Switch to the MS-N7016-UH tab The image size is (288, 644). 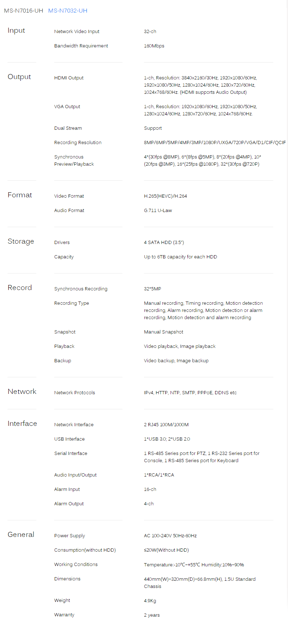point(23,11)
